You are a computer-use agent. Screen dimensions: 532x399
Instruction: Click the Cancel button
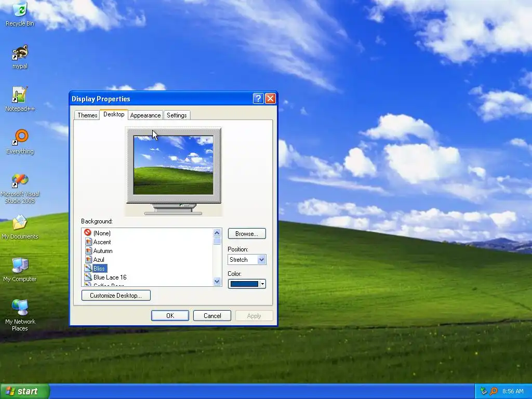point(212,315)
